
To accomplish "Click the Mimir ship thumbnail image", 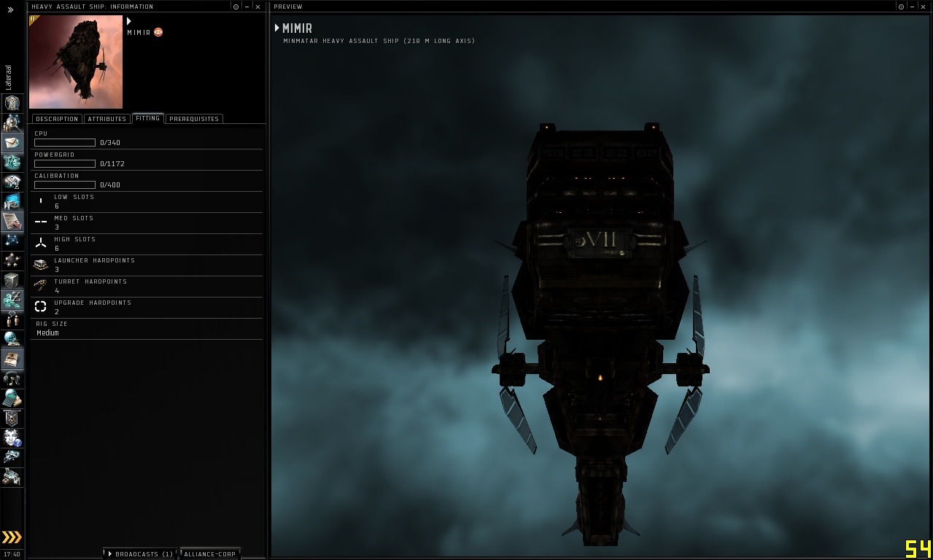I will point(76,62).
